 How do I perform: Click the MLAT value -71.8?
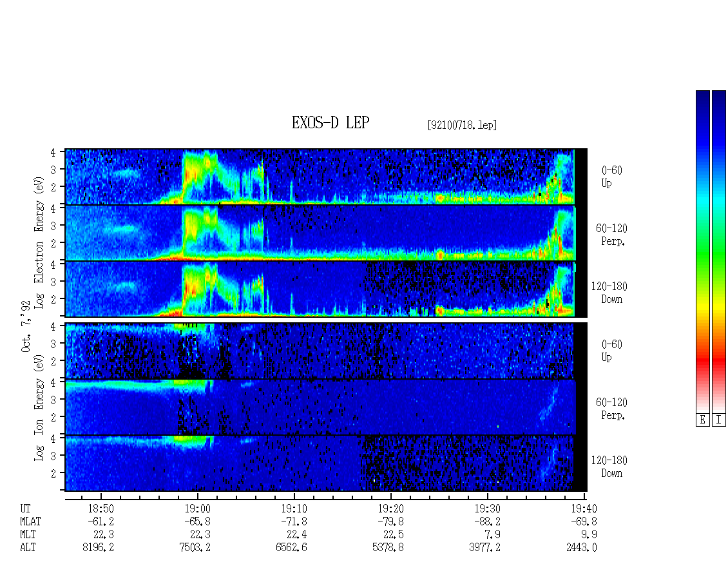[x=294, y=521]
